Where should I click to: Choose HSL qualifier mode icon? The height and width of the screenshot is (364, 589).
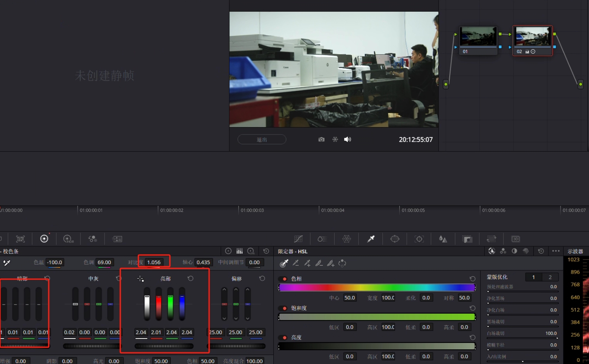point(492,251)
